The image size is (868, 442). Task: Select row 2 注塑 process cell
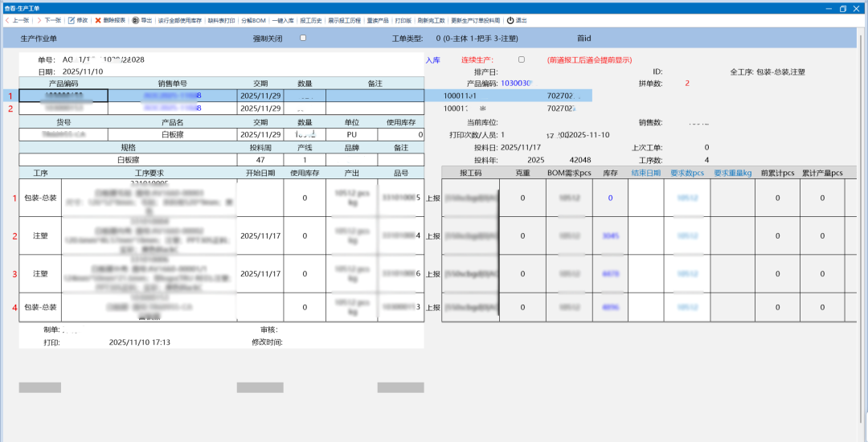pos(40,235)
